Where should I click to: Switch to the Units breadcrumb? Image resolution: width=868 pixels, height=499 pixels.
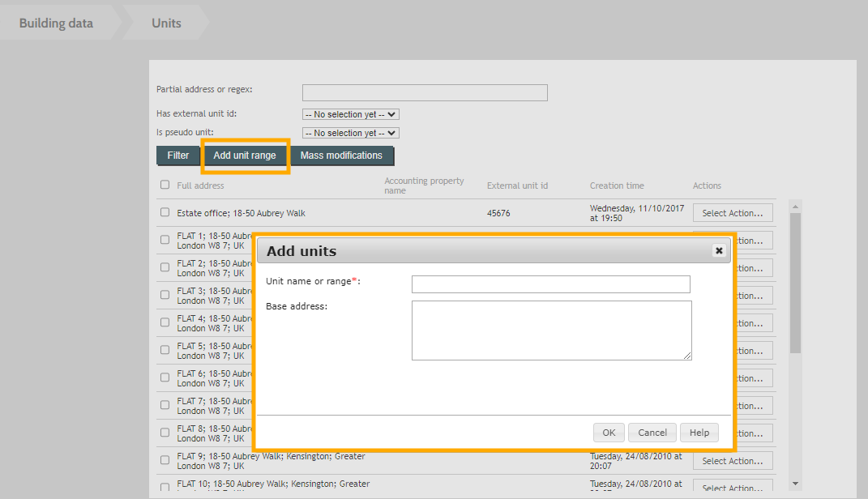(x=166, y=23)
